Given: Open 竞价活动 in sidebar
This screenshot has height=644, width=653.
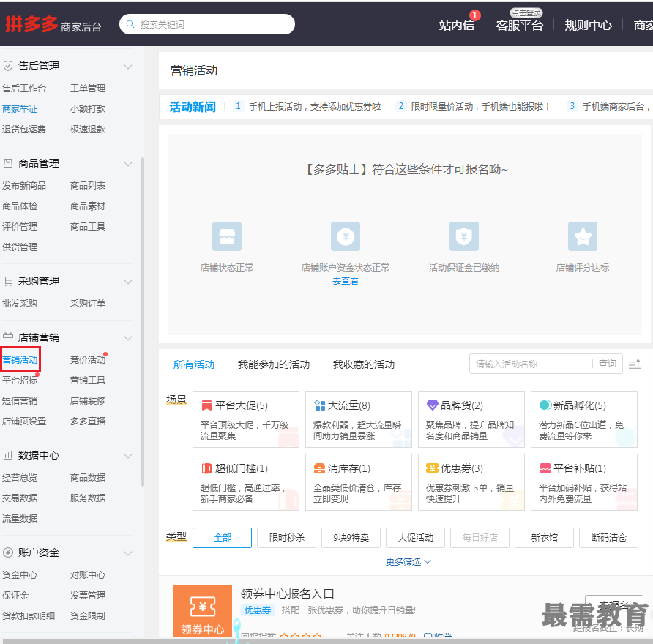Looking at the screenshot, I should click(x=87, y=359).
